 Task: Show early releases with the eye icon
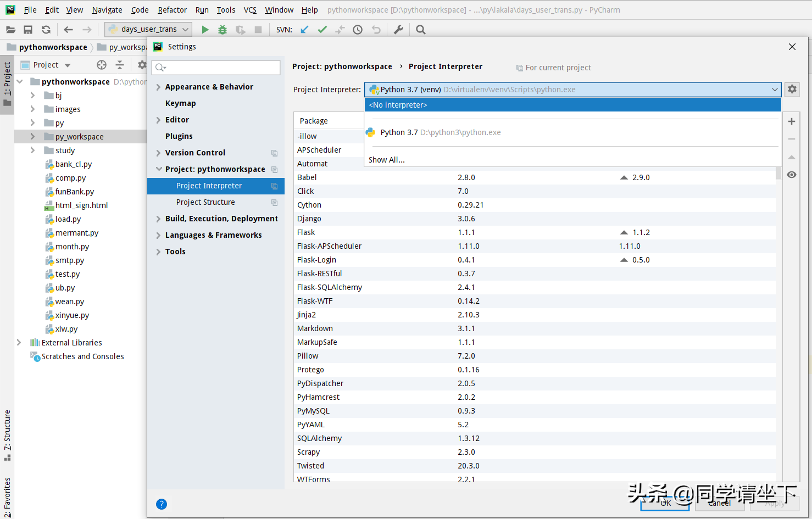[x=792, y=175]
